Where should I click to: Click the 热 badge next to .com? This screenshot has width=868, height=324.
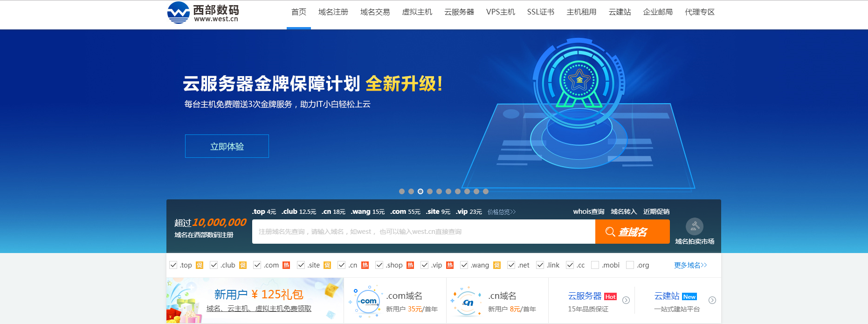[286, 265]
